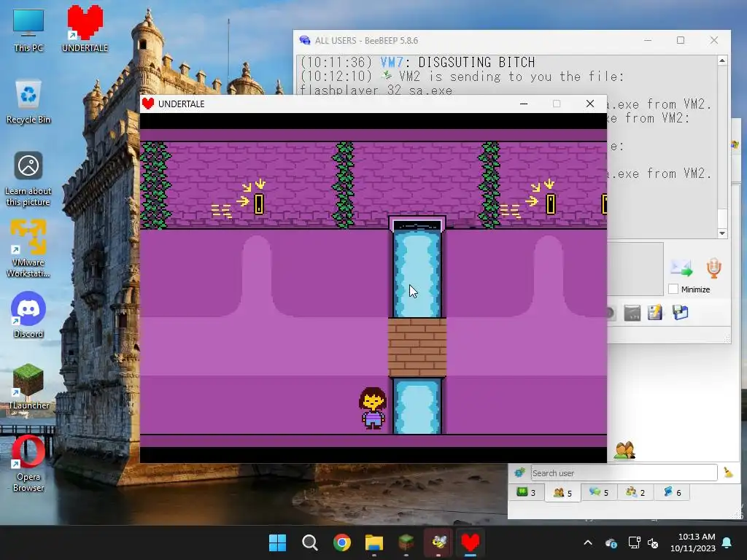Viewport: 747px width, 560px height.
Task: Click the taskbar clock showing 10:13 AM
Action: click(693, 542)
